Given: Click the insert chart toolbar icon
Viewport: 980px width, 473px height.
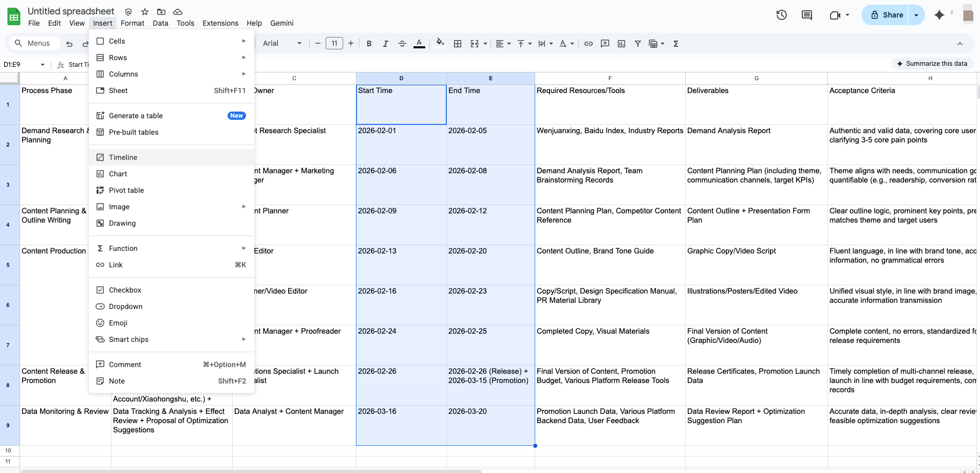Looking at the screenshot, I should (x=621, y=44).
